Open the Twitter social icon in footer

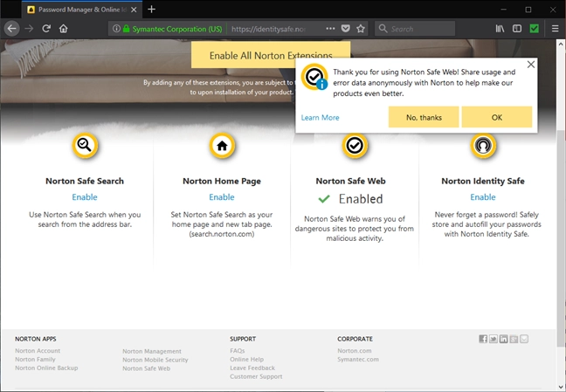[x=494, y=339]
